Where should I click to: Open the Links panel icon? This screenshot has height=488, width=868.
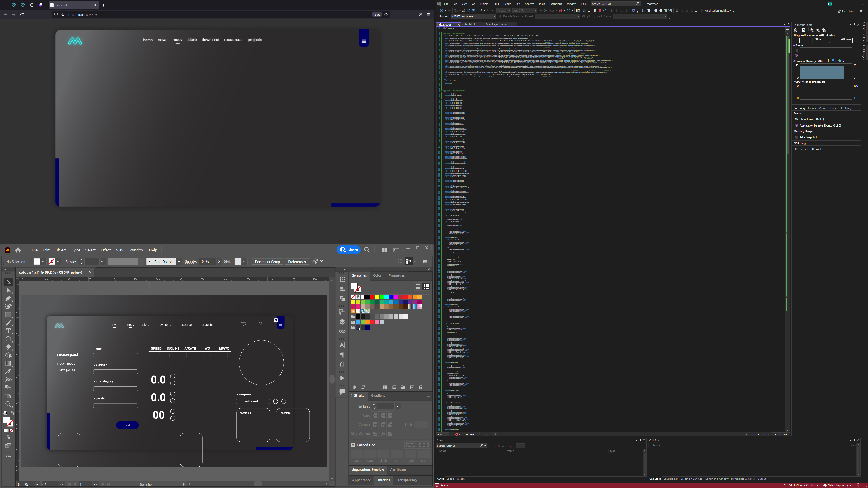342,331
